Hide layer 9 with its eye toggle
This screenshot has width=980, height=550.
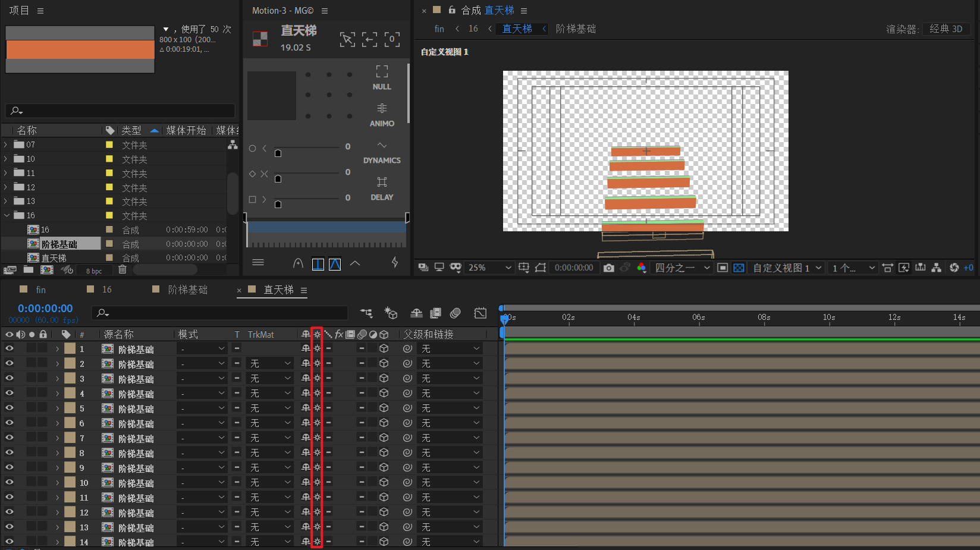pyautogui.click(x=10, y=467)
